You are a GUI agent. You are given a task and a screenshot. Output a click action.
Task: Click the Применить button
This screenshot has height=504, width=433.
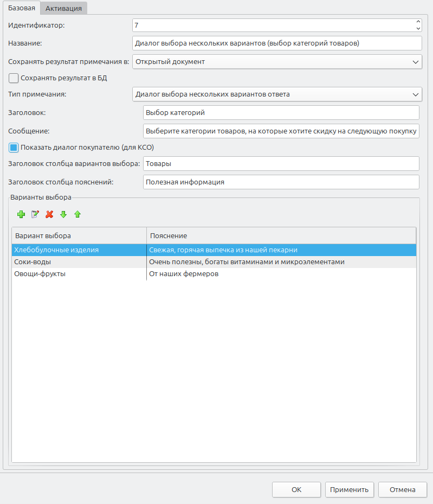click(350, 490)
